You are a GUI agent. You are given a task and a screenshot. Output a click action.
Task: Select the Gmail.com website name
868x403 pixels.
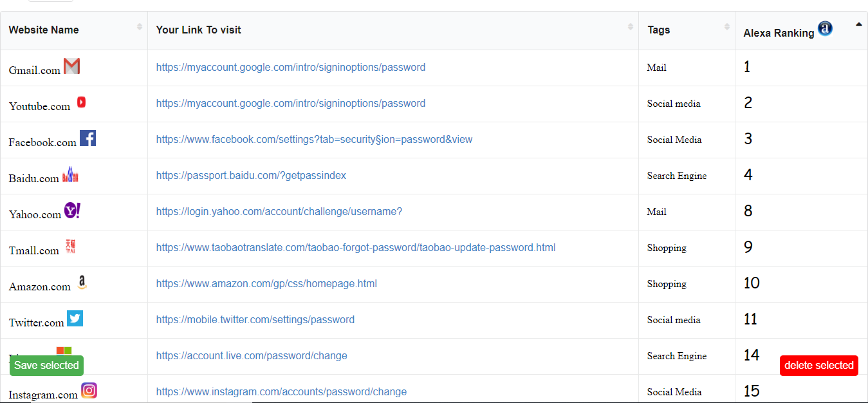(35, 70)
